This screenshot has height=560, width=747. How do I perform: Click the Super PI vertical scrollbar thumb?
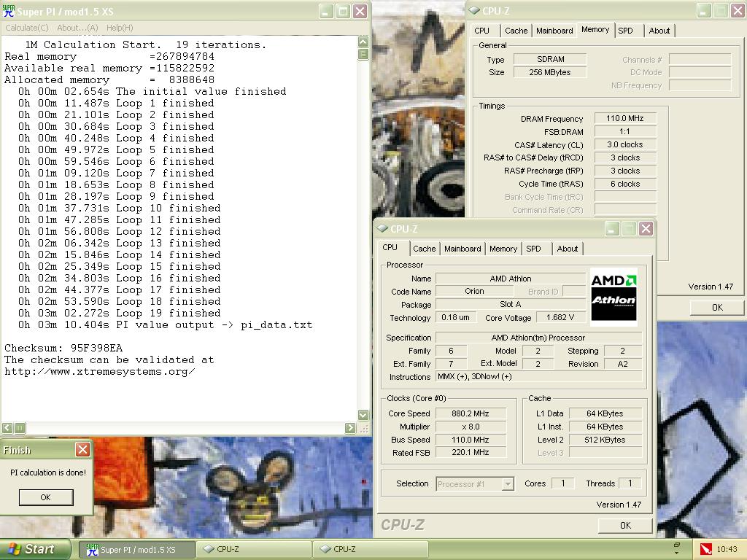[363, 53]
